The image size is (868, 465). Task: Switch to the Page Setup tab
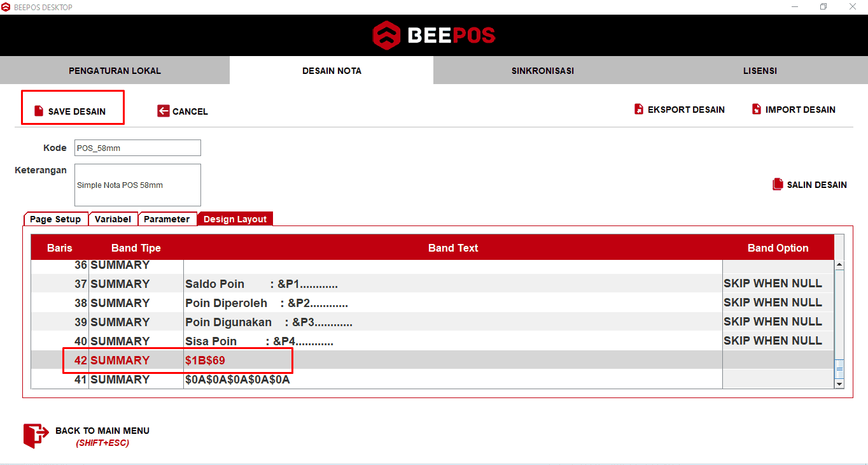point(55,218)
